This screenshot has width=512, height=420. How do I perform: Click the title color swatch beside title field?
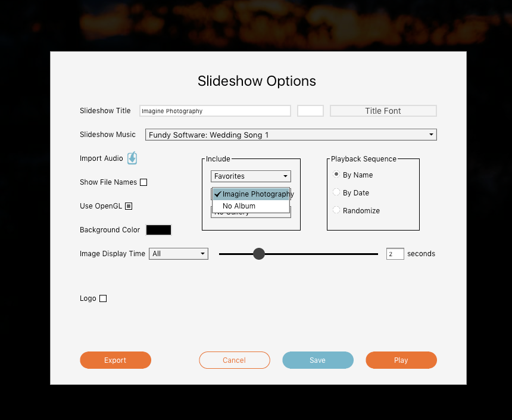(310, 111)
